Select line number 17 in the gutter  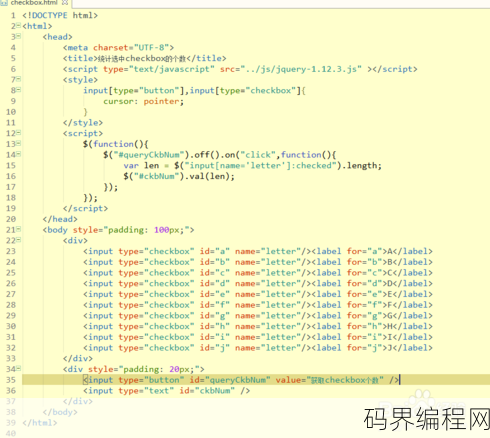(x=11, y=187)
